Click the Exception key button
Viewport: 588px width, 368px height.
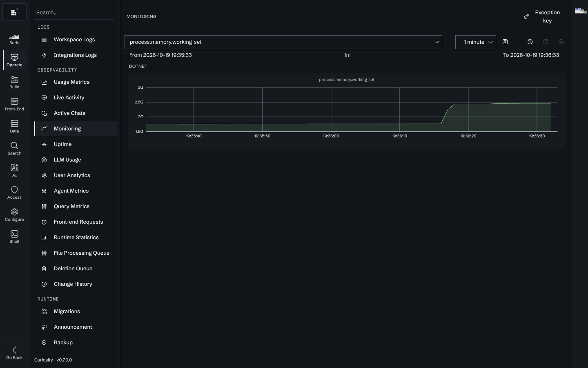(542, 17)
